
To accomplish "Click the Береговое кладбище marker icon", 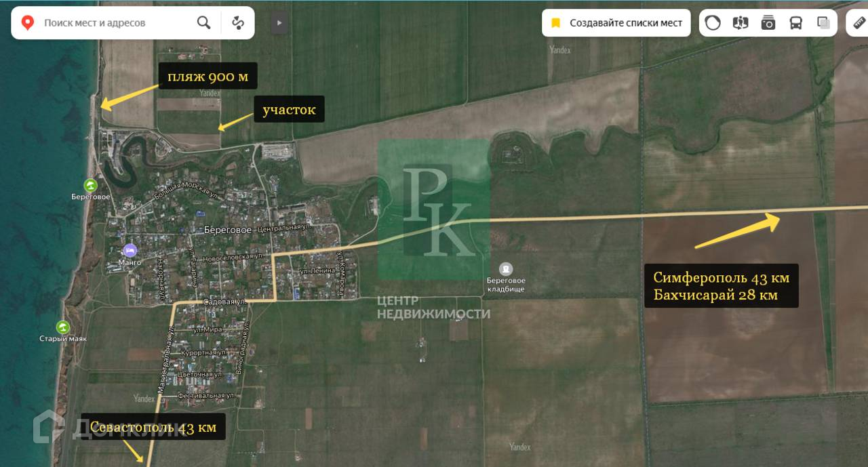I will pos(506,269).
